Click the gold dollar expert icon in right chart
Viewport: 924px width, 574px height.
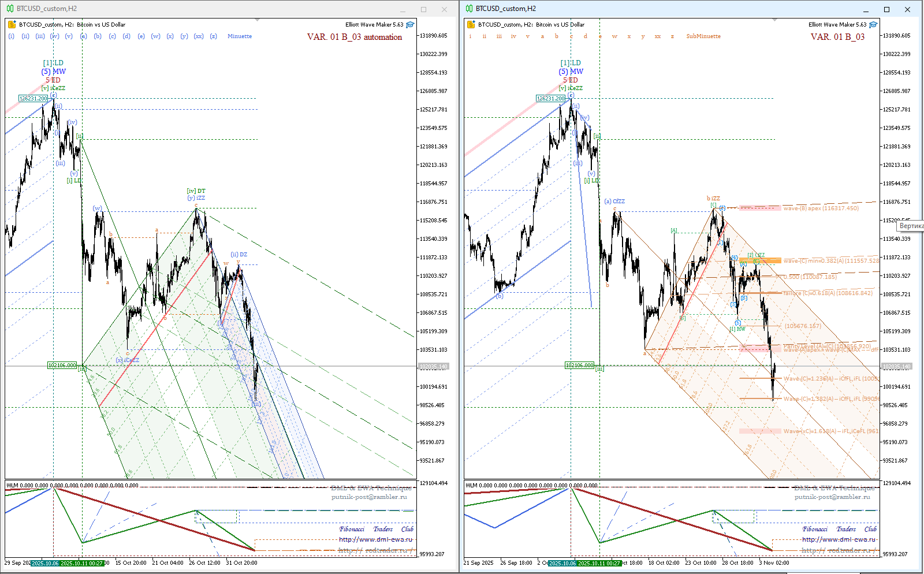coord(471,25)
